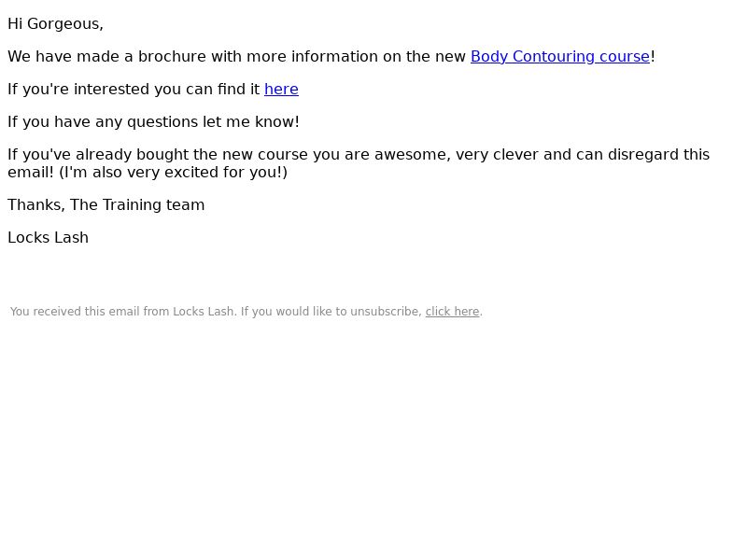Click the "If you've already bought" paragraph
The height and width of the screenshot is (560, 747).
click(x=359, y=163)
